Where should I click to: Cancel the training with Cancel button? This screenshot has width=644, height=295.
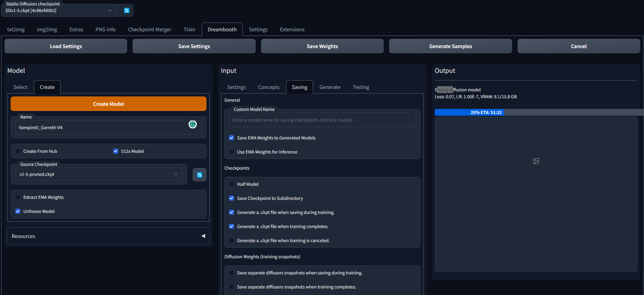pos(578,46)
